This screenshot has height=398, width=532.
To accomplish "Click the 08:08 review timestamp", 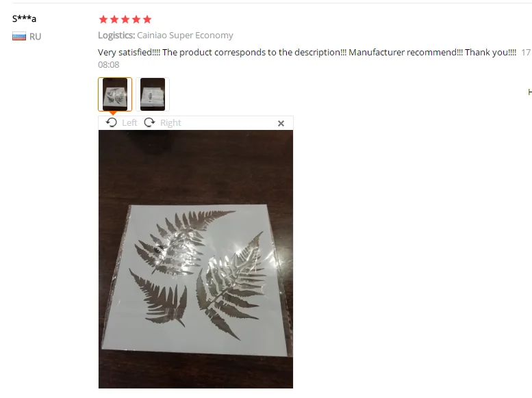I will pos(109,64).
